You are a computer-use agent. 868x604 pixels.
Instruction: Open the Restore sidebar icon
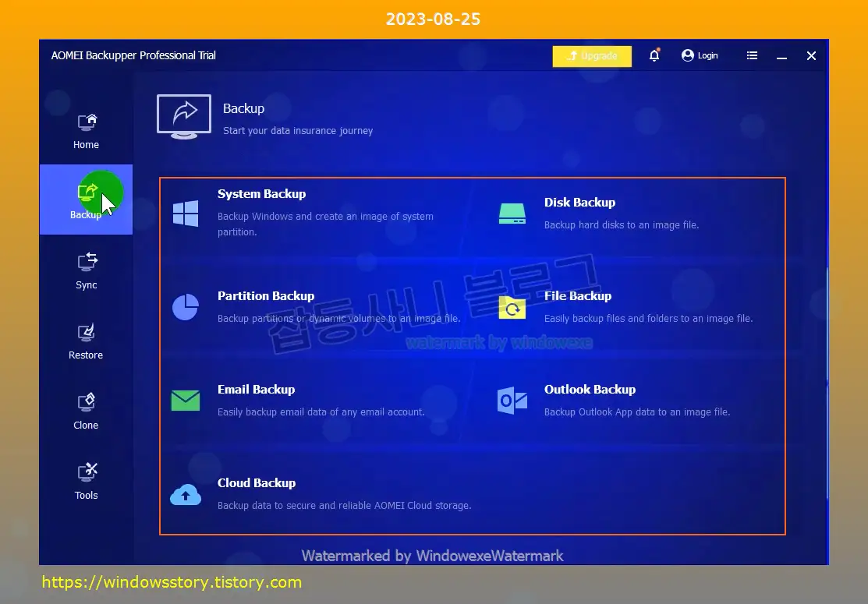87,333
